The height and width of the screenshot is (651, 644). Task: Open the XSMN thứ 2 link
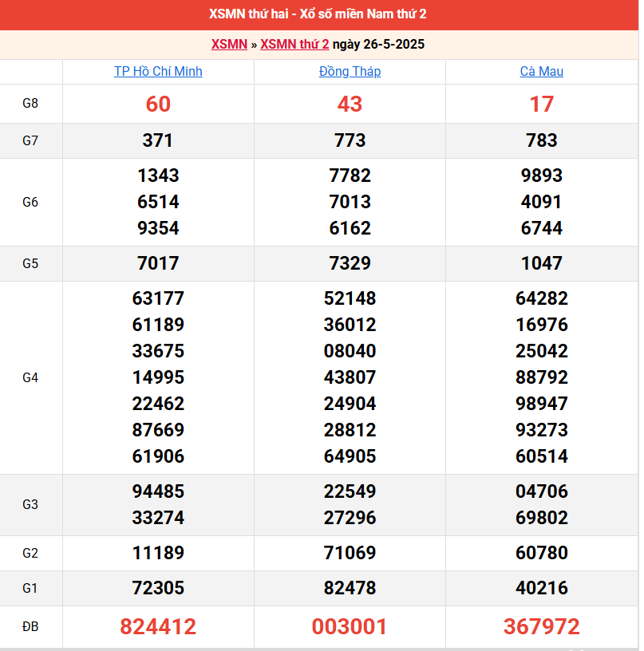click(x=294, y=44)
